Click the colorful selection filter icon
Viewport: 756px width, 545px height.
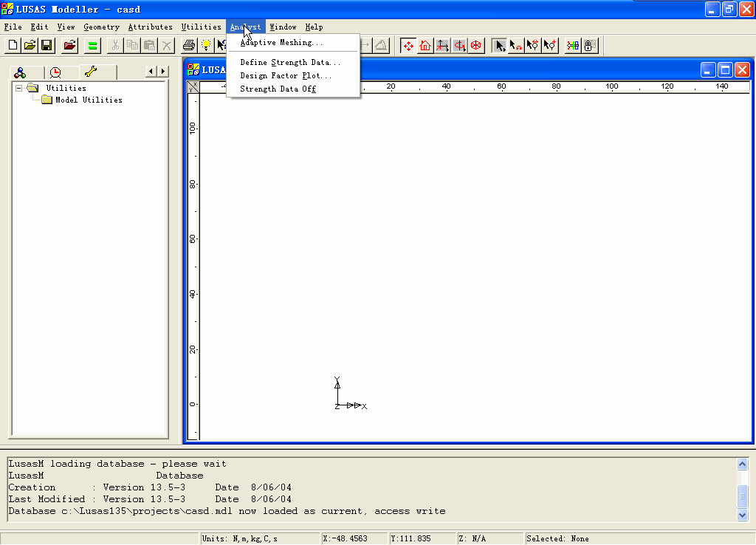pyautogui.click(x=572, y=46)
